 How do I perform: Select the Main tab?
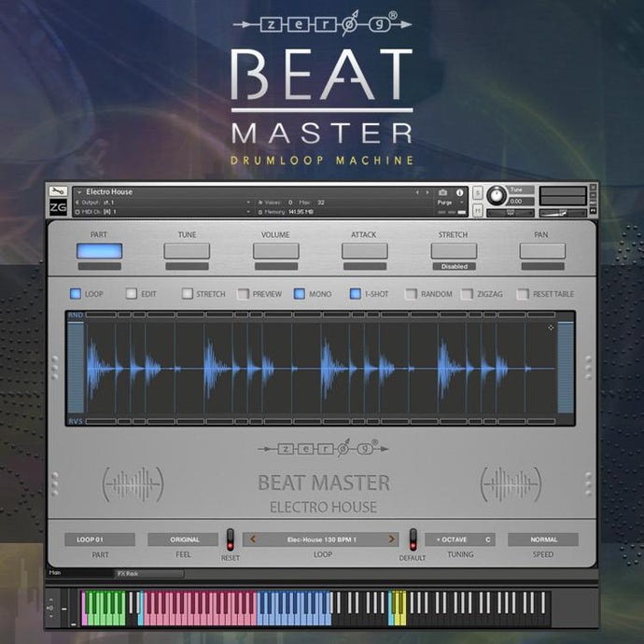pyautogui.click(x=55, y=574)
